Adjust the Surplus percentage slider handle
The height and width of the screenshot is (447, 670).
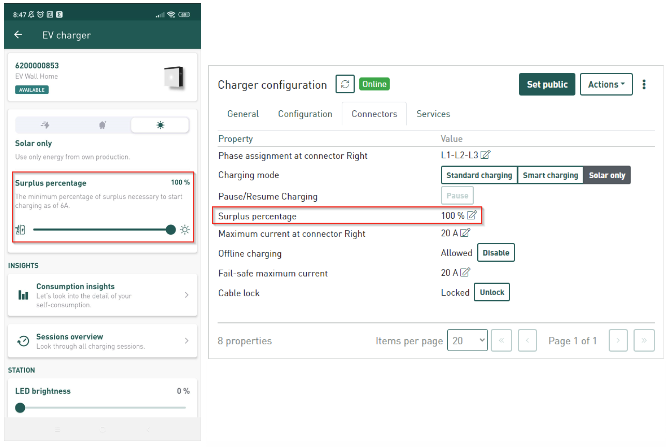pos(170,230)
